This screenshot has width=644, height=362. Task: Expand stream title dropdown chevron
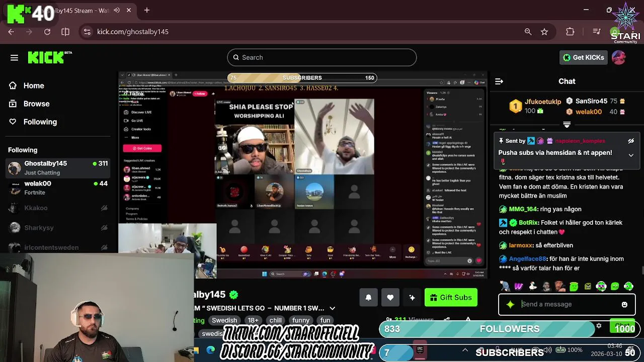(332, 308)
